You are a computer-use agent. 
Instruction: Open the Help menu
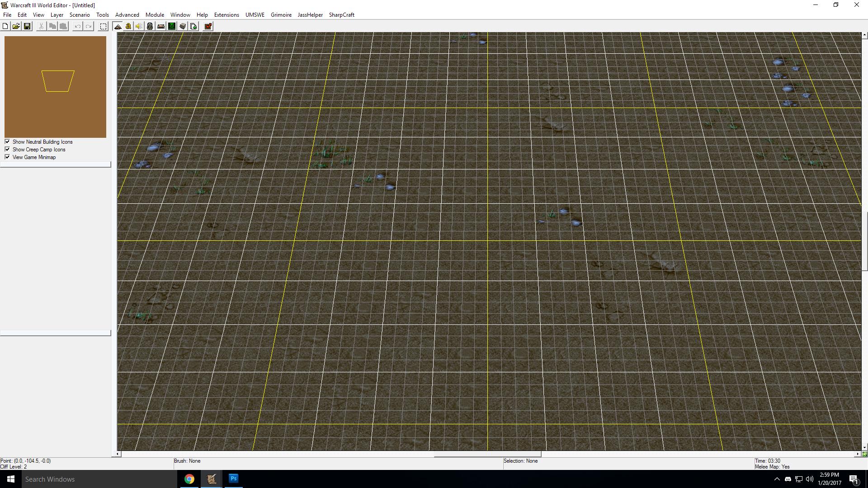point(202,14)
